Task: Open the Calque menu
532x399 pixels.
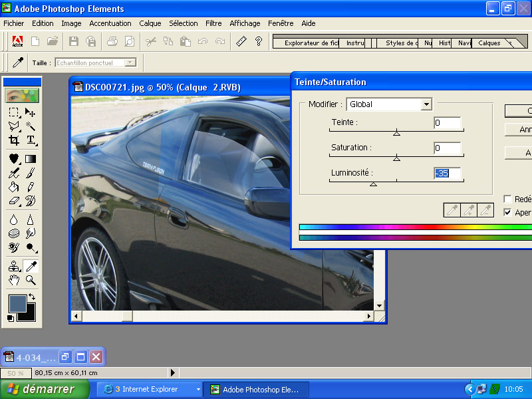Action: [150, 23]
